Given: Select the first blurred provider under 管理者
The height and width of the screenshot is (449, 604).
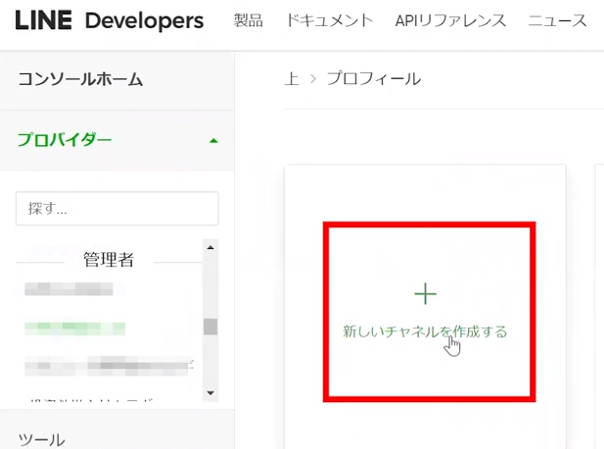Looking at the screenshot, I should tap(68, 290).
